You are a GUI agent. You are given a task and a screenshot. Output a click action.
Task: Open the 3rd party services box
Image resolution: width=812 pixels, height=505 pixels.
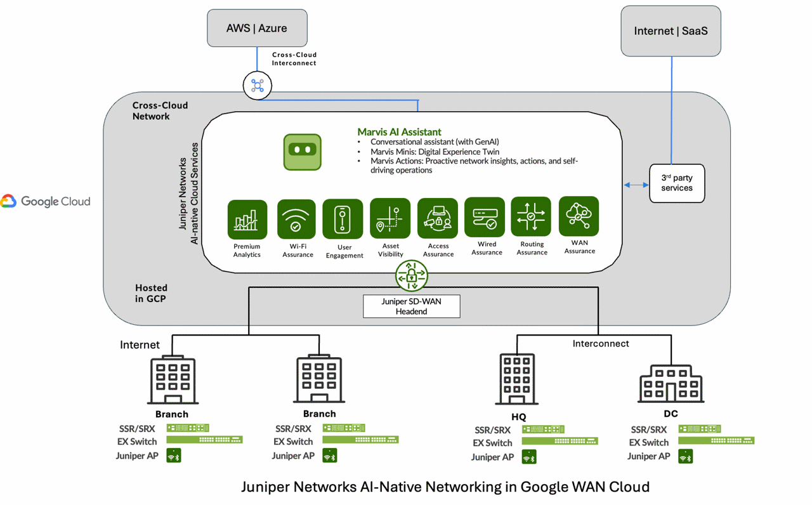click(676, 183)
